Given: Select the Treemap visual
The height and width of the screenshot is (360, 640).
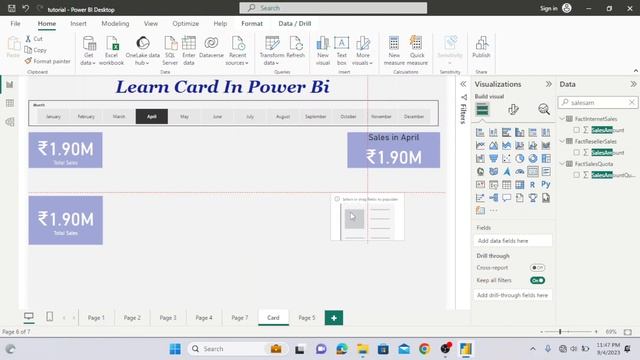Looking at the screenshot, I should 546,158.
